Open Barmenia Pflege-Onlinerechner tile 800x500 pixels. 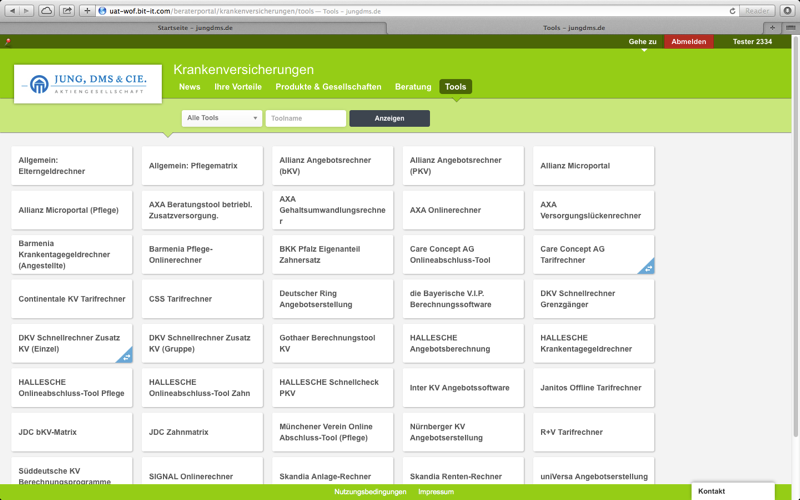click(202, 255)
